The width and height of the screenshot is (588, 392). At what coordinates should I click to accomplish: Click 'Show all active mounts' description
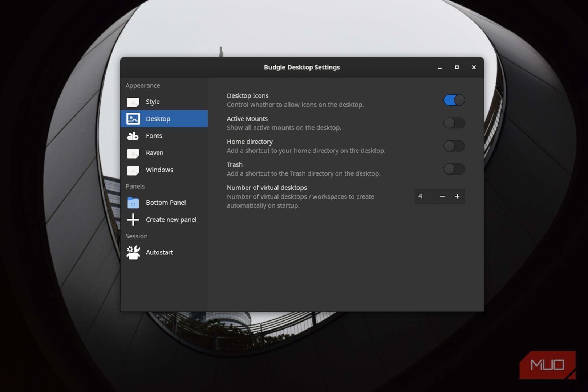284,127
